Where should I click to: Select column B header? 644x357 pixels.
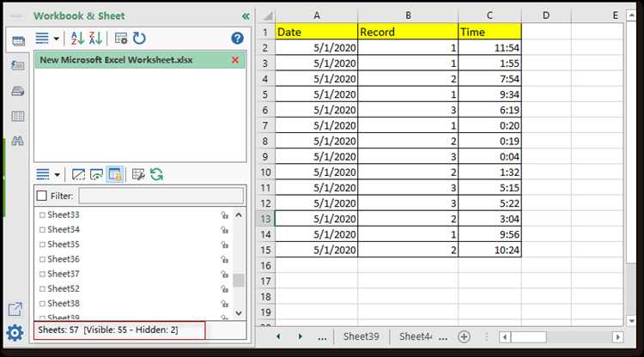point(408,15)
